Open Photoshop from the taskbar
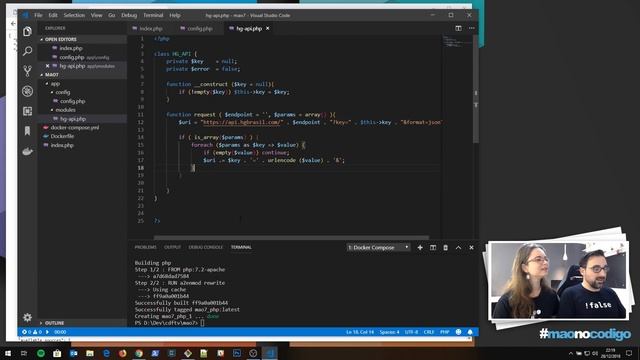Viewport: 640px width, 360px height. click(237, 353)
